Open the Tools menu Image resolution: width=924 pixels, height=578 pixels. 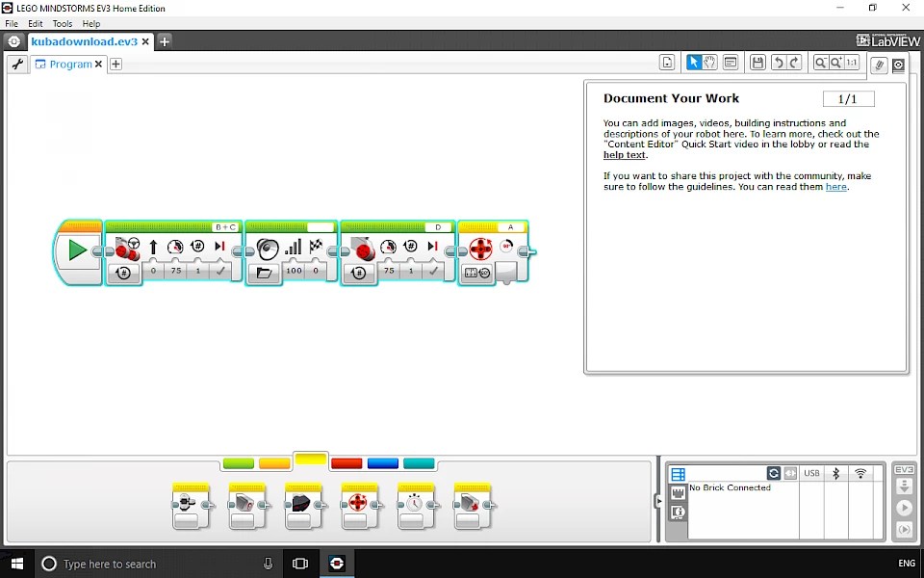pos(63,23)
